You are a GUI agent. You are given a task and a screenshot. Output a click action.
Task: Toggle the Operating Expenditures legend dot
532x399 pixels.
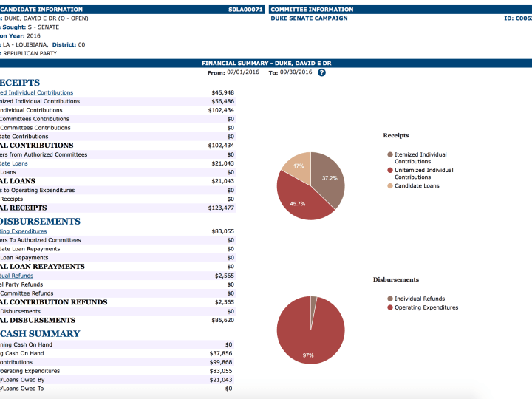pyautogui.click(x=390, y=307)
